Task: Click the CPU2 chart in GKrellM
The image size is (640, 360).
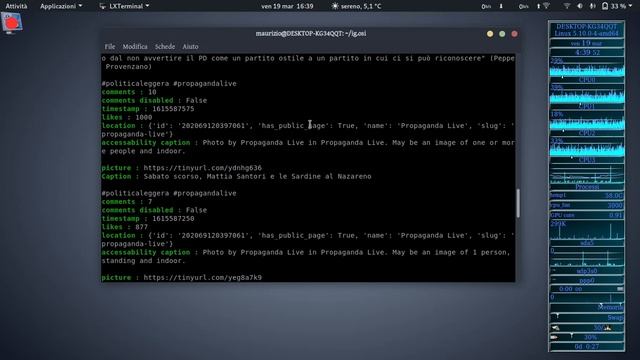Action: (587, 120)
